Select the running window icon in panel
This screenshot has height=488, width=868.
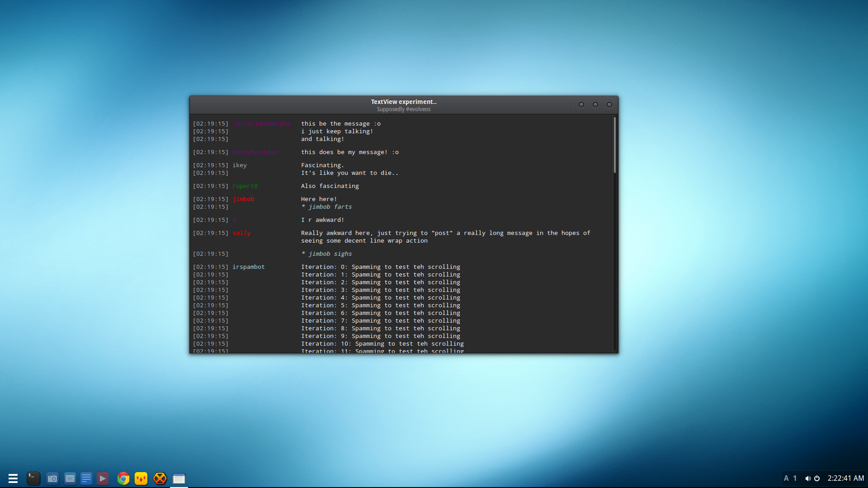(179, 479)
